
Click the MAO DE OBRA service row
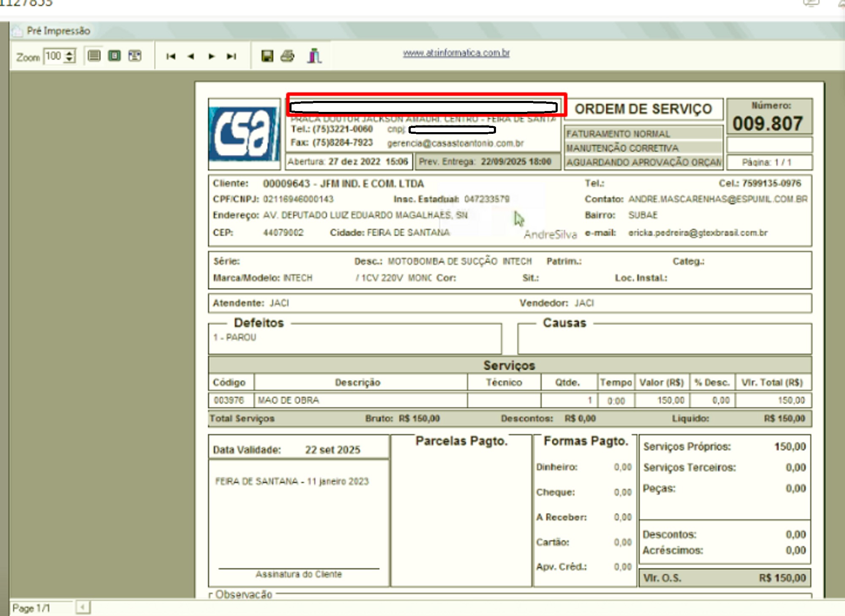coord(510,400)
